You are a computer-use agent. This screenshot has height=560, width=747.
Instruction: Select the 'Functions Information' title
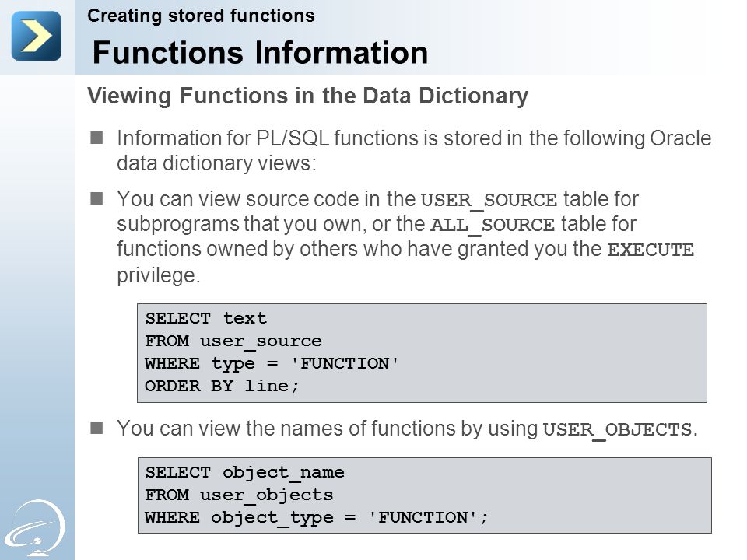point(260,52)
